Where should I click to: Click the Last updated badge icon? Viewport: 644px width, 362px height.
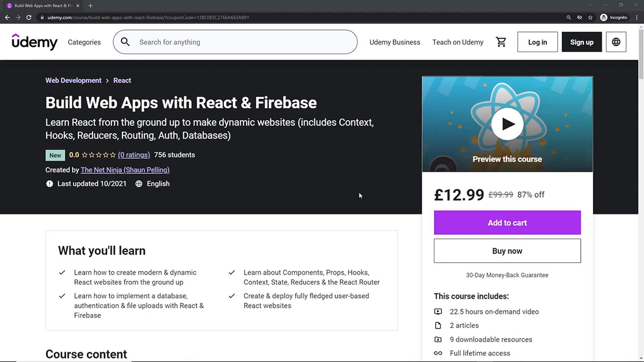[49, 184]
